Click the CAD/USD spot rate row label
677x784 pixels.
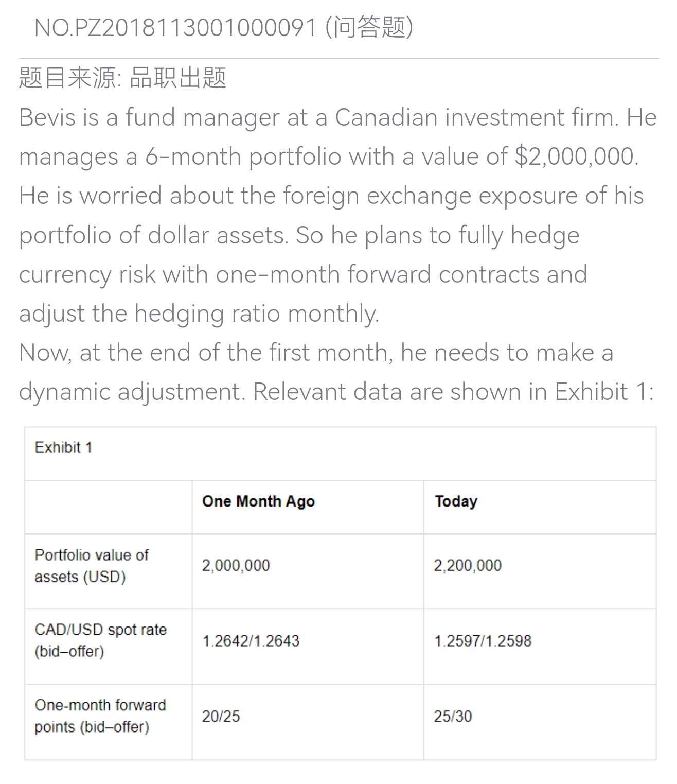pyautogui.click(x=100, y=640)
